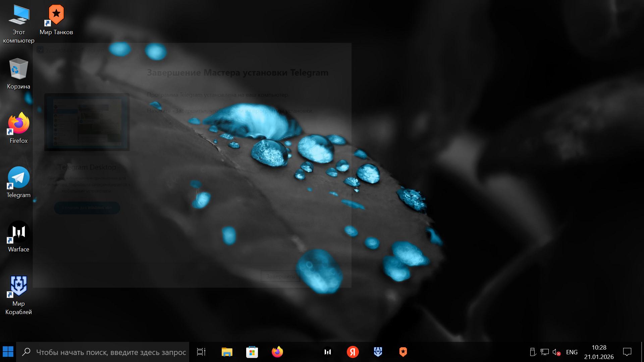The height and width of the screenshot is (362, 644).
Task: Open File Explorer from the taskbar
Action: [x=227, y=352]
